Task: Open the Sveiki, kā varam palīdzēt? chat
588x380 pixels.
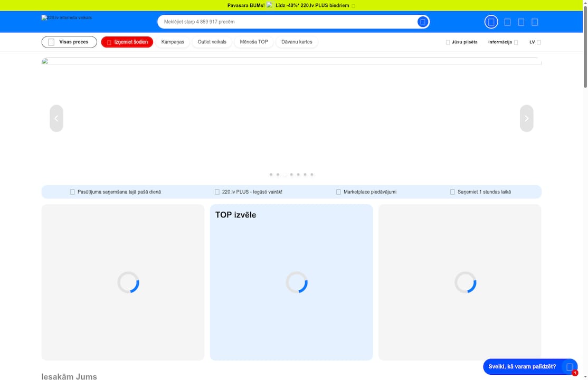Action: (x=530, y=366)
